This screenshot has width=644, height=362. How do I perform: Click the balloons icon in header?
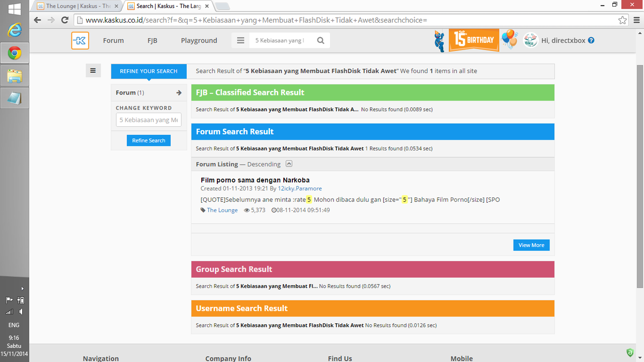click(510, 39)
